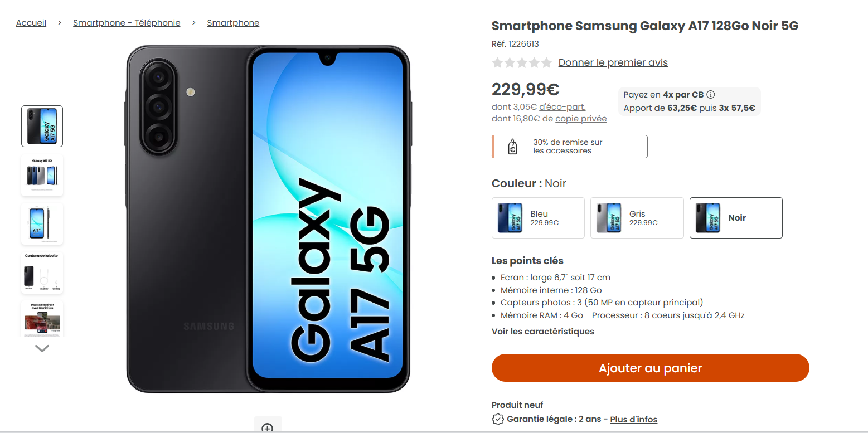
Task: Click the rating stars above the price
Action: pyautogui.click(x=522, y=62)
